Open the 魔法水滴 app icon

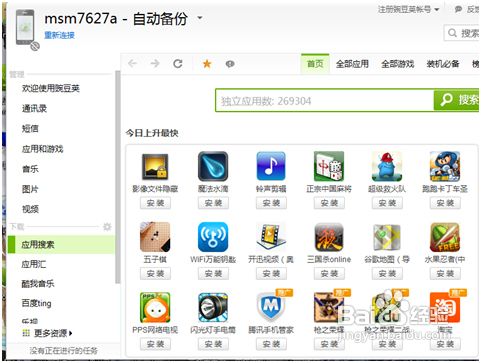213,166
